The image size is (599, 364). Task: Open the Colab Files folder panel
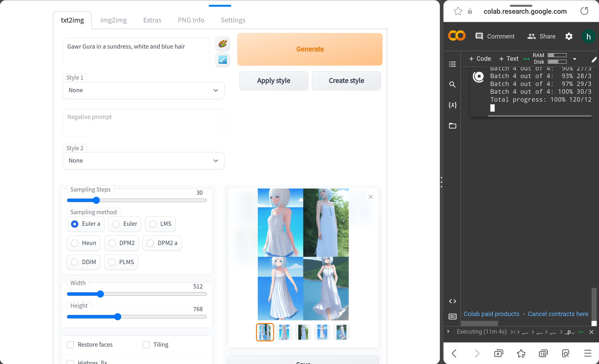click(452, 126)
